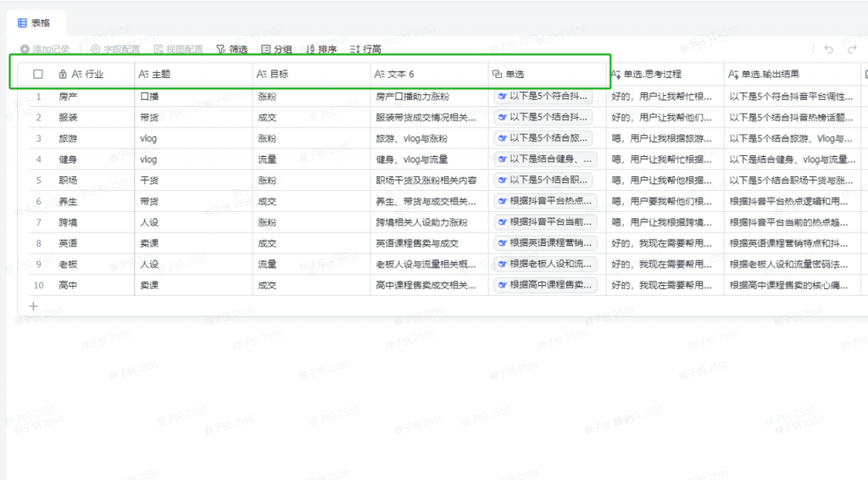Open single-select tag in row 1
The image size is (868, 480).
coord(545,97)
